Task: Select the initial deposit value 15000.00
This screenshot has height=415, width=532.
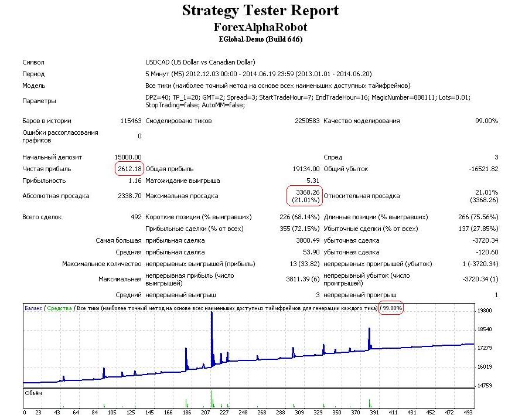Action: coord(128,157)
